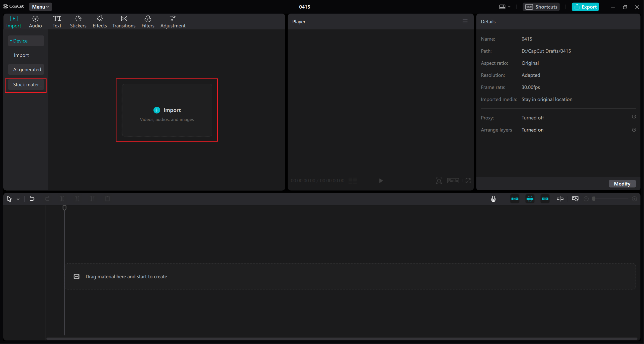
Task: Open the Shortcuts panel
Action: click(541, 7)
